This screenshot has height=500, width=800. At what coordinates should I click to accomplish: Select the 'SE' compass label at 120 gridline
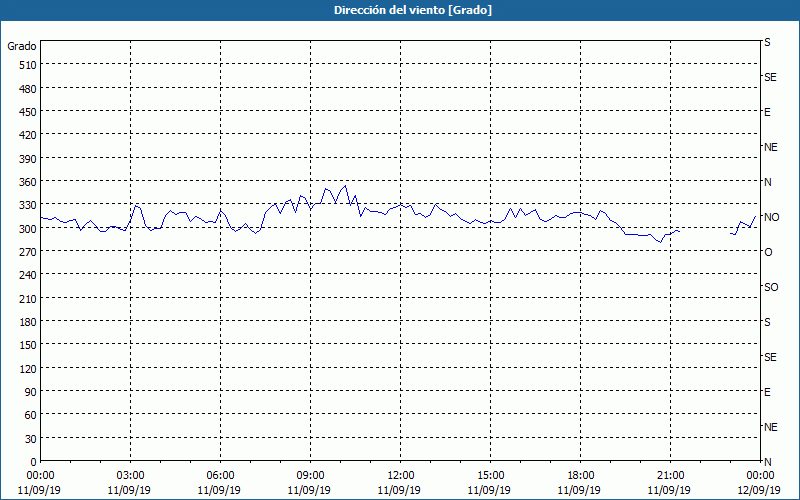770,357
